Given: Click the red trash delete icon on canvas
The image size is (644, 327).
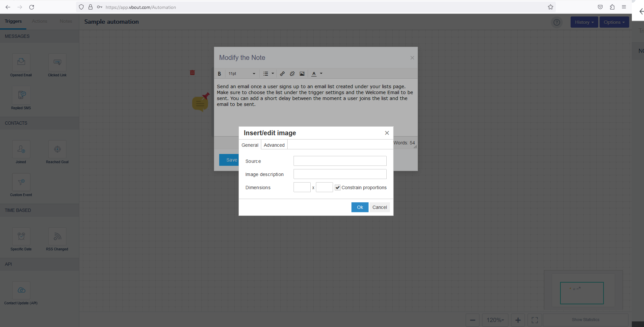Looking at the screenshot, I should tap(193, 72).
